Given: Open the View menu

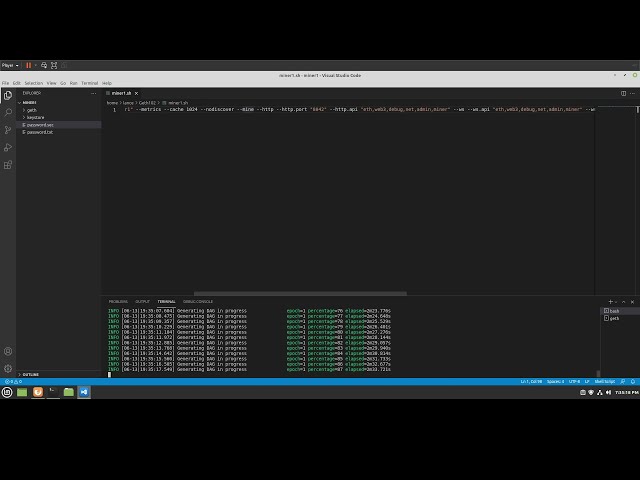Looking at the screenshot, I should tap(51, 83).
